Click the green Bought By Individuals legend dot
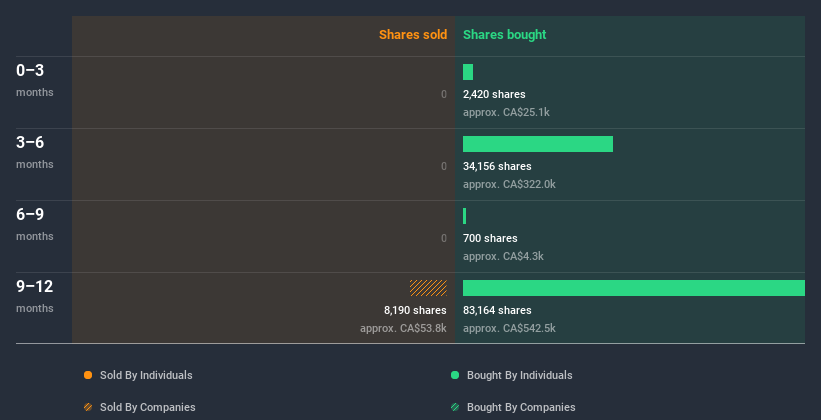 pos(455,375)
